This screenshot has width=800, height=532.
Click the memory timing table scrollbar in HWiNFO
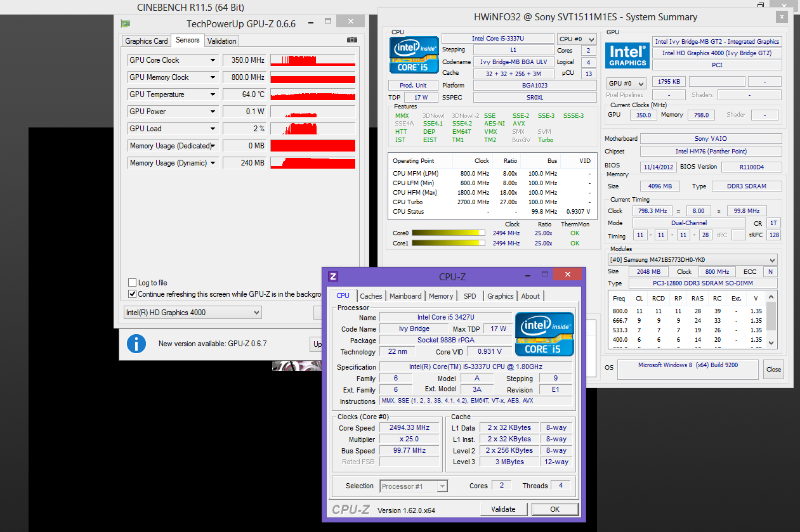[771, 319]
